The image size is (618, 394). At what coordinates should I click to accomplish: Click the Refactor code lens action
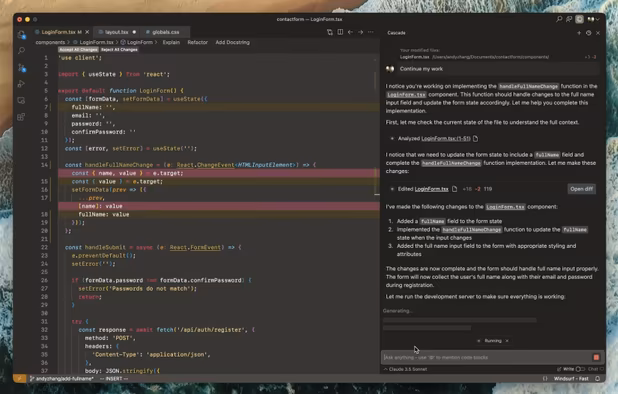coord(197,42)
